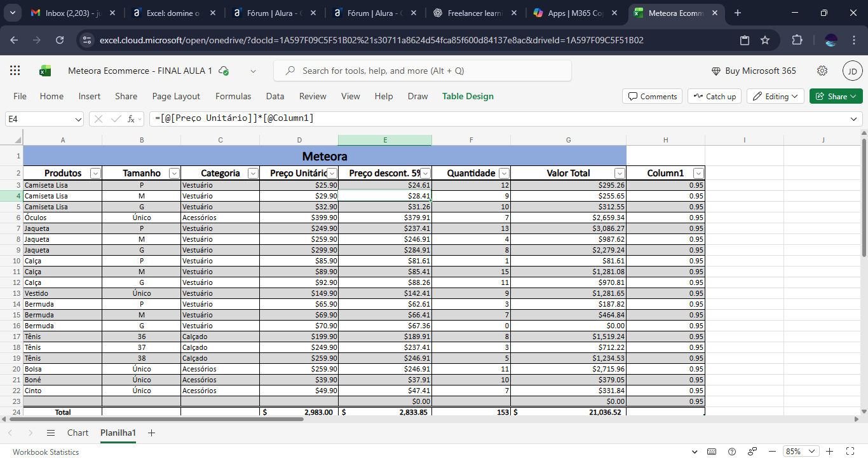Viewport: 868px width, 458px height.
Task: Open the all sheets list icon
Action: (51, 433)
